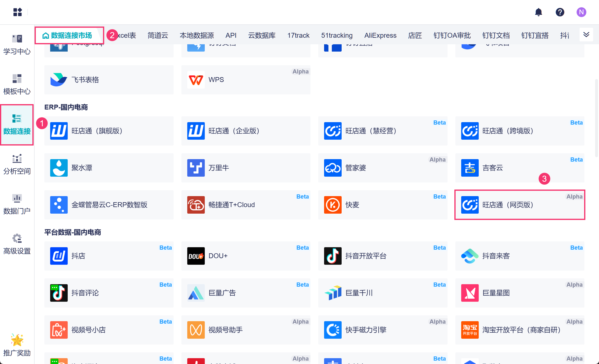Image resolution: width=599 pixels, height=364 pixels.
Task: Open the 旺店通（慧经营）connector card
Action: coord(383,131)
